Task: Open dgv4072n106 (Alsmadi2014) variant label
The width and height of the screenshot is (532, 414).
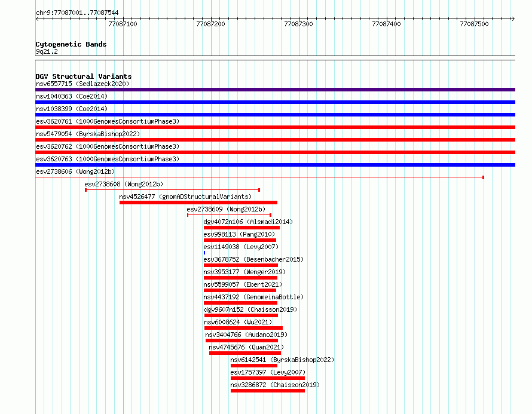Action: click(248, 222)
